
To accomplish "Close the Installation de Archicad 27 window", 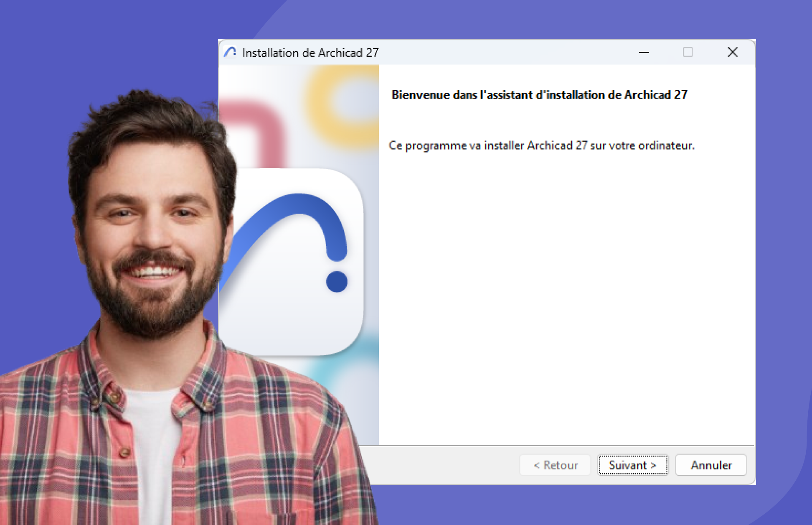I will [x=732, y=52].
